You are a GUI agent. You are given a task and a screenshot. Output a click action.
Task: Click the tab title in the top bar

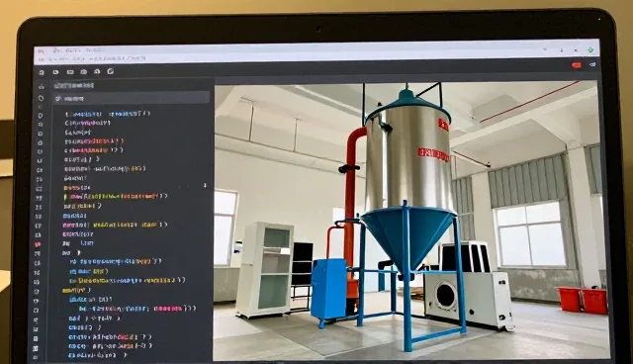tap(78, 50)
